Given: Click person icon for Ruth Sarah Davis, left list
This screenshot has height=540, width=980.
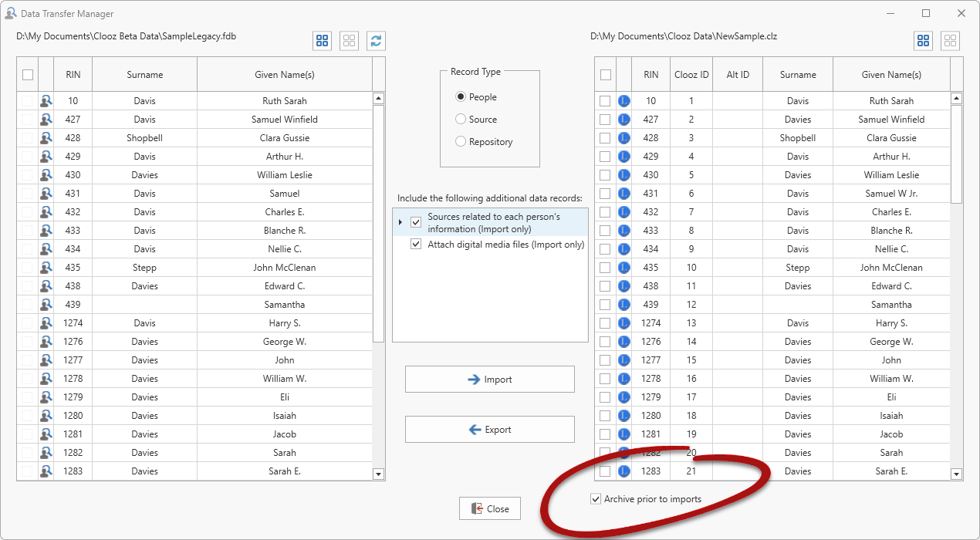Looking at the screenshot, I should point(46,101).
